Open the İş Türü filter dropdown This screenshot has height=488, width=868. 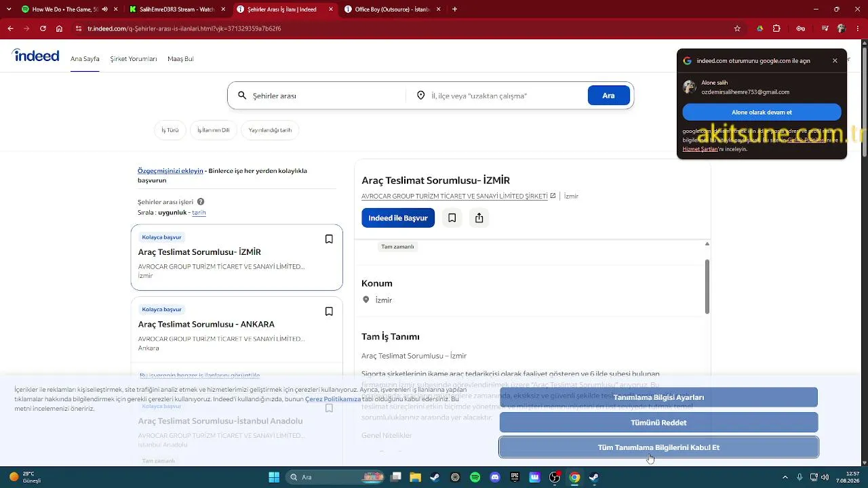tap(170, 130)
